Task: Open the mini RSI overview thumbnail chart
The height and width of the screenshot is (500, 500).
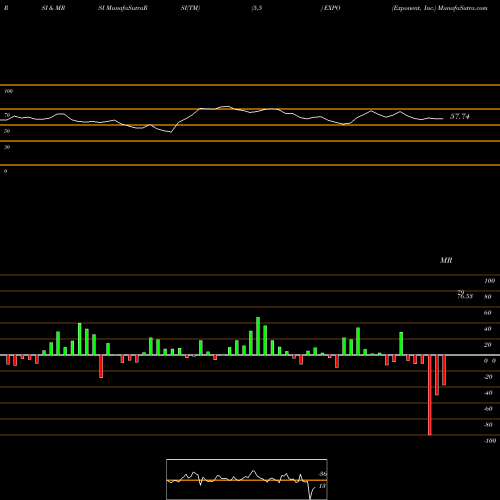Action: 247,479
